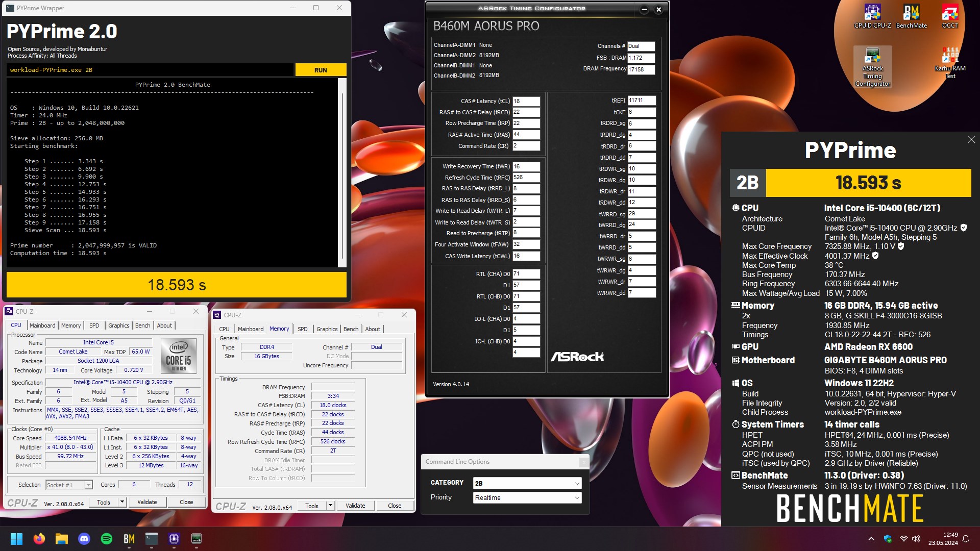The image size is (980, 551).
Task: Open Karhu RAM Test desktop icon
Action: click(950, 63)
